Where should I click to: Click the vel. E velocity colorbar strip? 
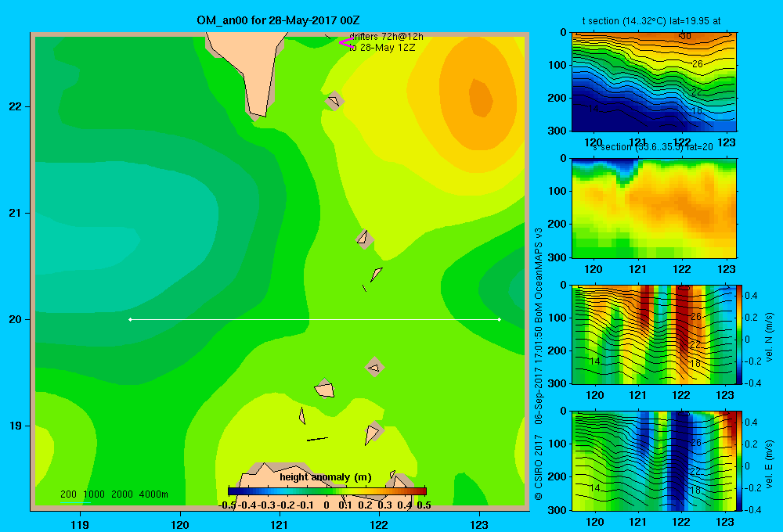click(x=739, y=461)
